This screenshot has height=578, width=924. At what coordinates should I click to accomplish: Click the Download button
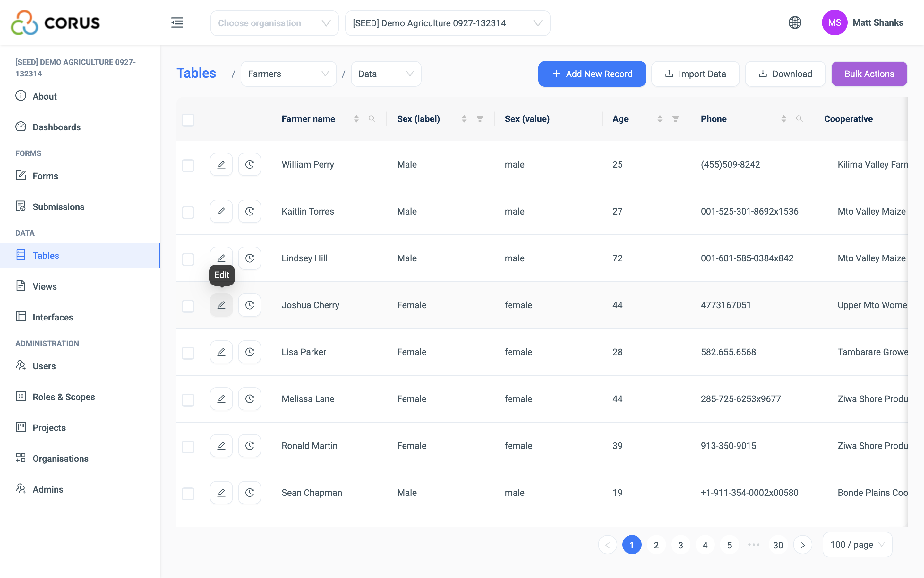785,74
